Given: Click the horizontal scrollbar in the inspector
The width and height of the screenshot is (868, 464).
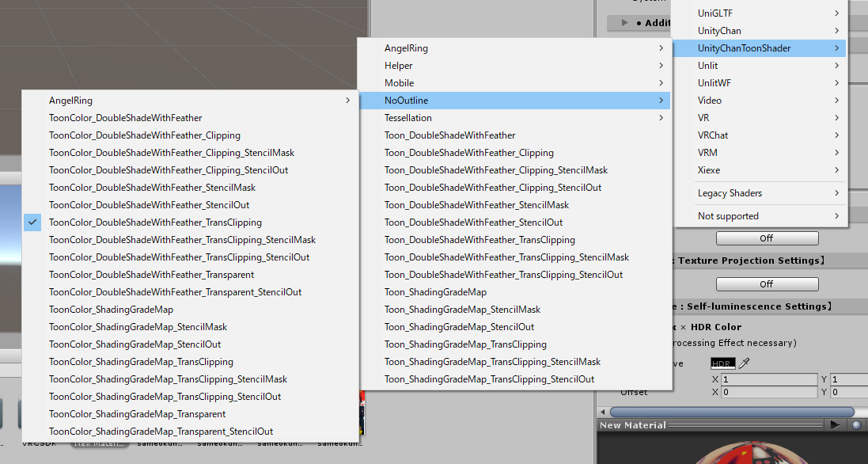Looking at the screenshot, I should [732, 412].
